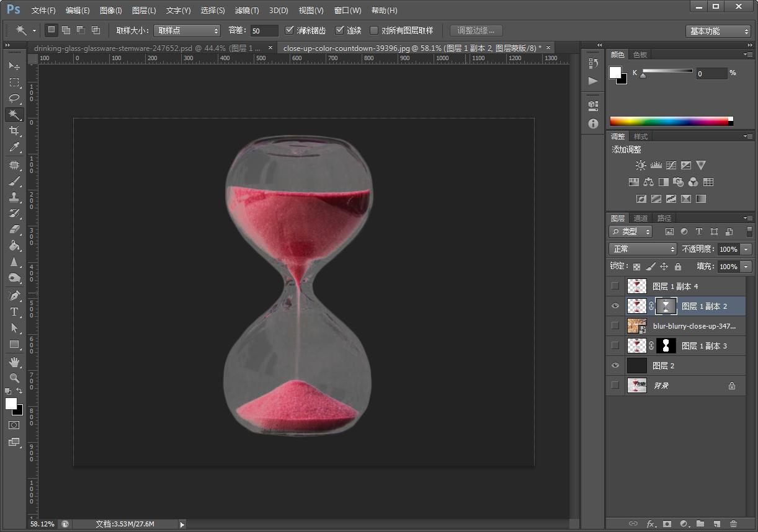
Task: Hide the 图层 2 layer visibility
Action: pos(615,366)
